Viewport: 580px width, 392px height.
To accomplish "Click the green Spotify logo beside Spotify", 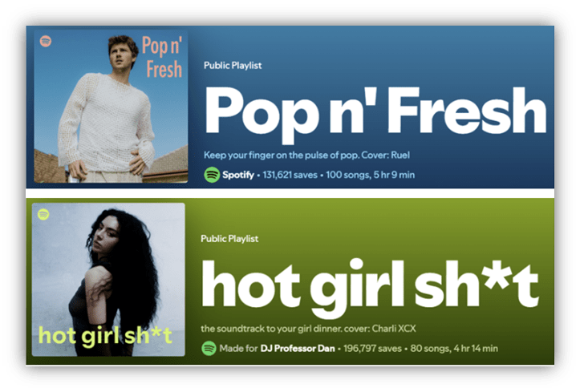I will [x=212, y=175].
